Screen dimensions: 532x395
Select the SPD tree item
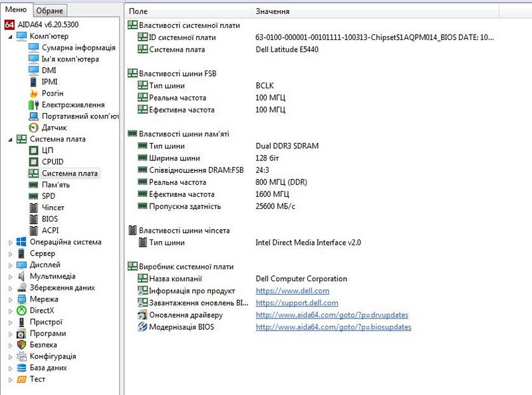tap(49, 196)
